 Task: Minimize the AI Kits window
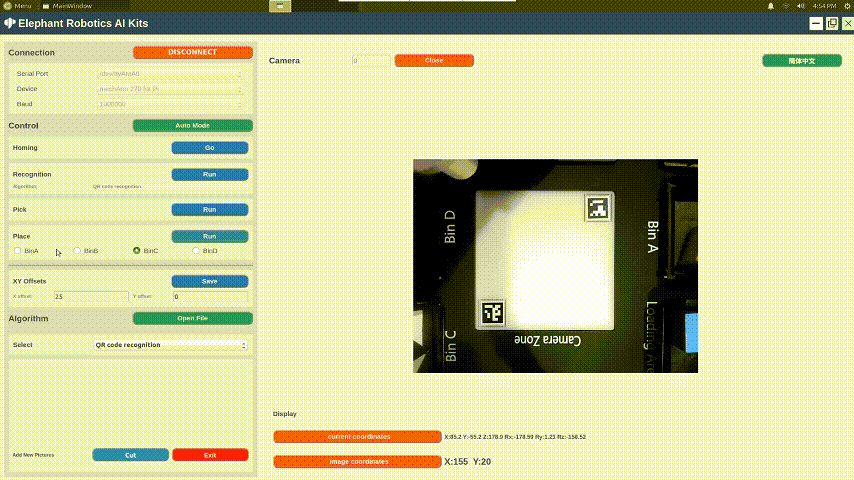point(815,23)
